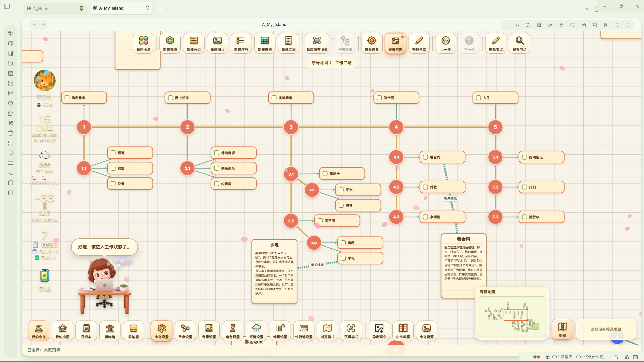This screenshot has width=644, height=362.
Task: Expand the tab list chevron
Action: [588, 9]
